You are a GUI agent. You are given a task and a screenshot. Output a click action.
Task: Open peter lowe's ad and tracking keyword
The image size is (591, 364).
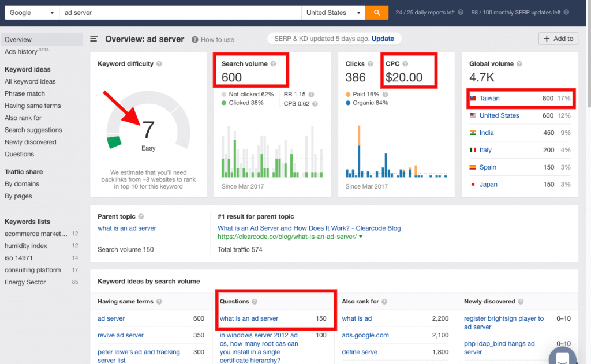[139, 356]
